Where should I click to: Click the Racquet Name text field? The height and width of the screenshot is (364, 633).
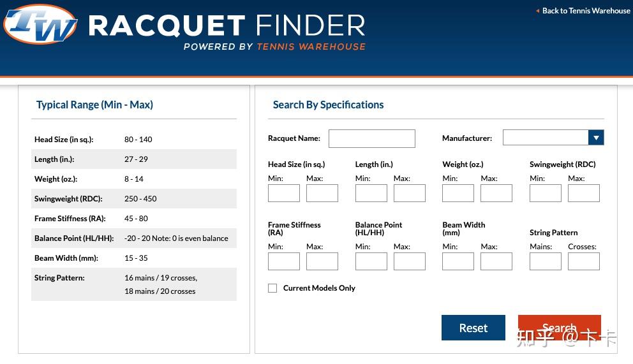pos(371,138)
